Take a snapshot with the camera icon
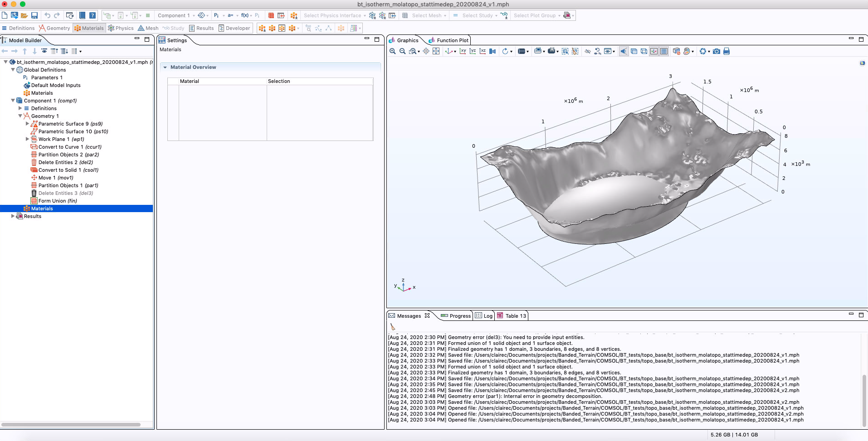Image resolution: width=868 pixels, height=441 pixels. click(x=717, y=51)
